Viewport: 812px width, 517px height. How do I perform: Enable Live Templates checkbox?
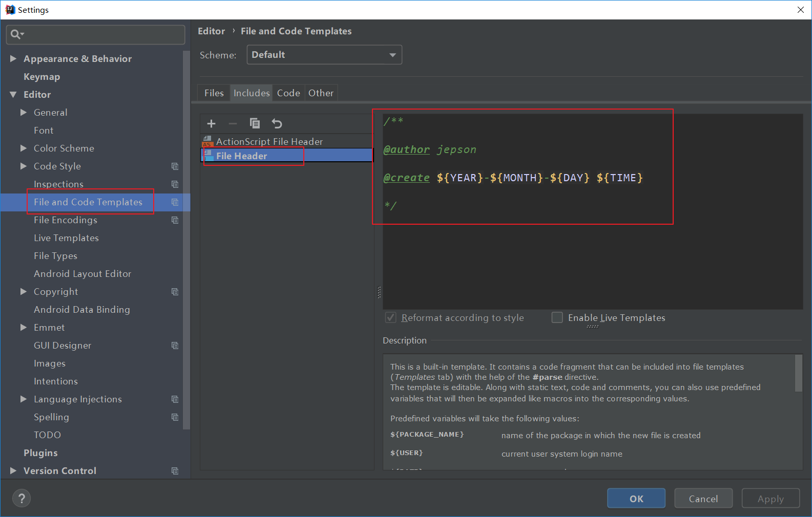point(557,317)
